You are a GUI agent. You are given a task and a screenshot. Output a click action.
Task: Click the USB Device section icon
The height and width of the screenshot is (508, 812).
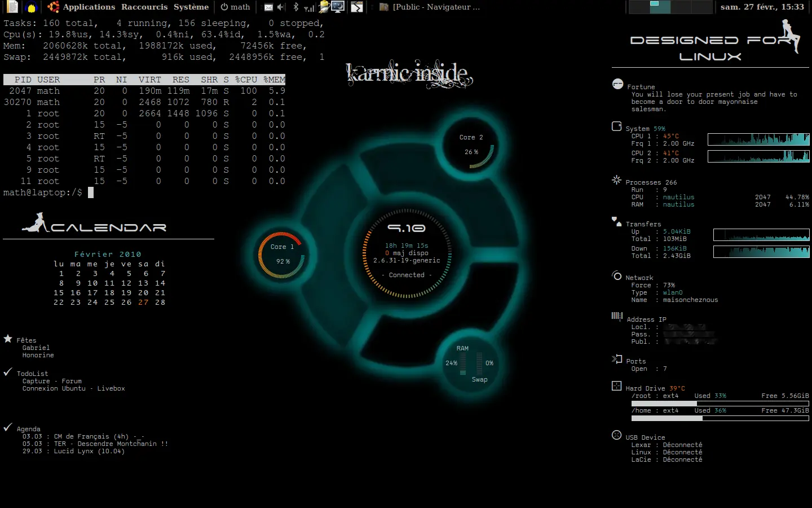[x=616, y=435]
